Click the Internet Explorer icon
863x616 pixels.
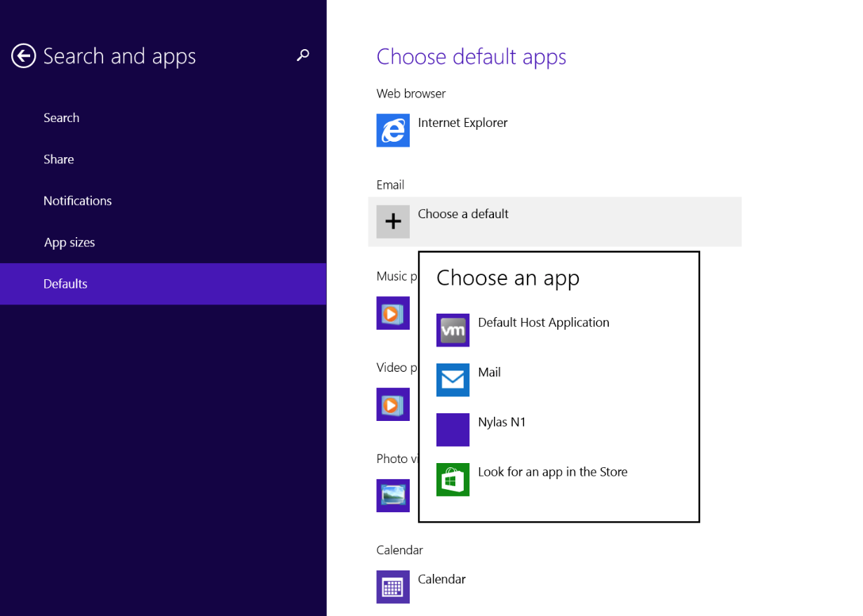[393, 130]
